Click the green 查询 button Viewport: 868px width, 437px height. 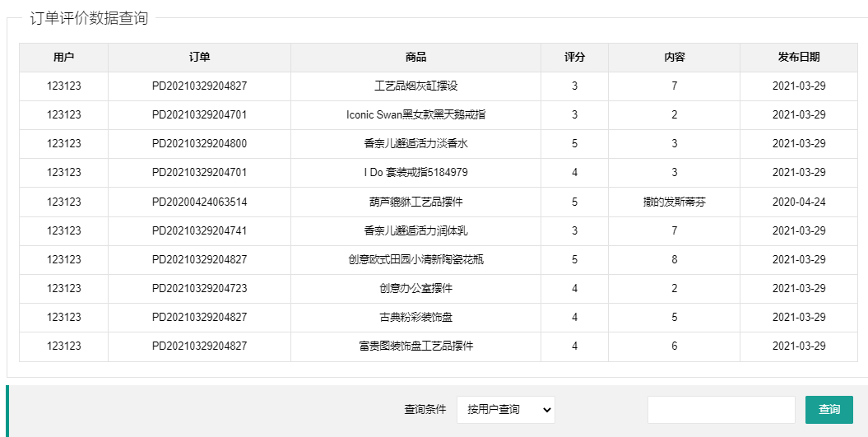(x=829, y=410)
